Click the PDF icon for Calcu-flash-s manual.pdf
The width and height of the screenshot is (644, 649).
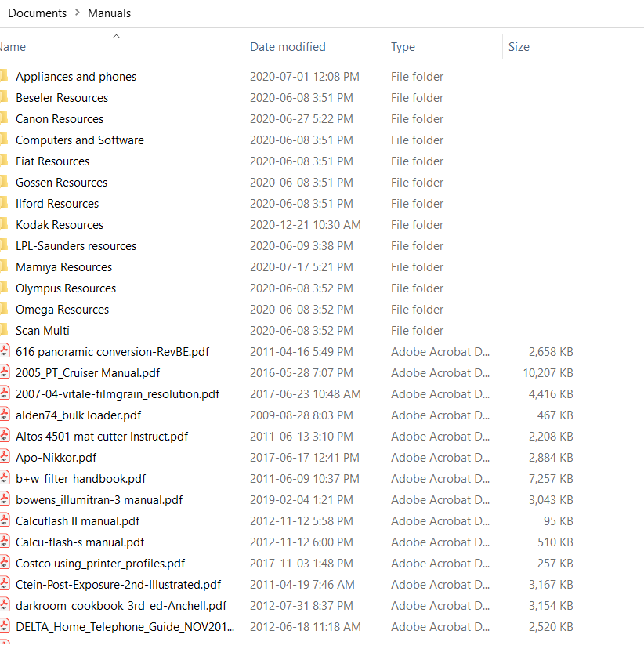point(5,542)
